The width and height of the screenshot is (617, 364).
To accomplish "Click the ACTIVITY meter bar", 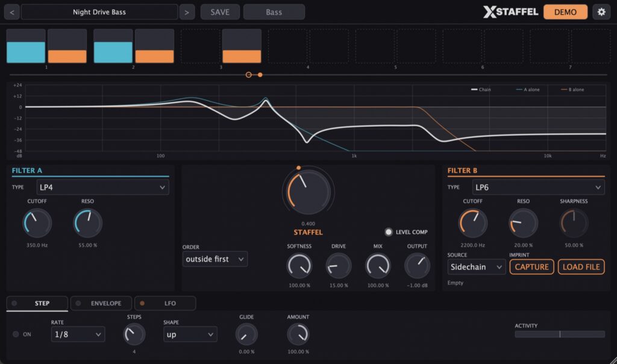I will click(x=560, y=334).
